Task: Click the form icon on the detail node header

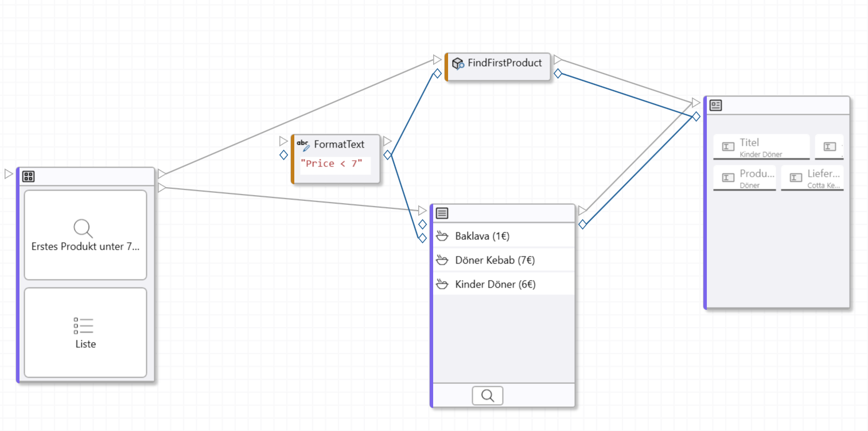Action: pyautogui.click(x=715, y=105)
